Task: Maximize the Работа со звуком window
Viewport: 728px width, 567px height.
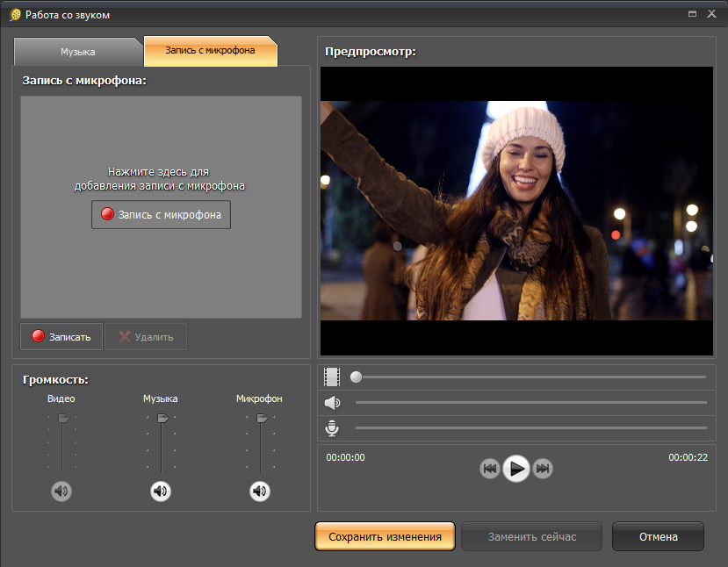Action: [692, 14]
